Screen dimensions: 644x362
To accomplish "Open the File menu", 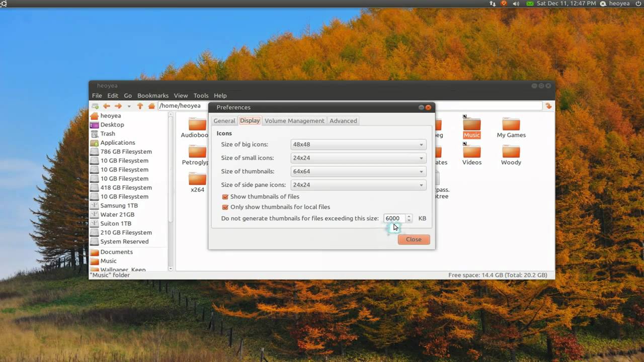I will coord(97,96).
